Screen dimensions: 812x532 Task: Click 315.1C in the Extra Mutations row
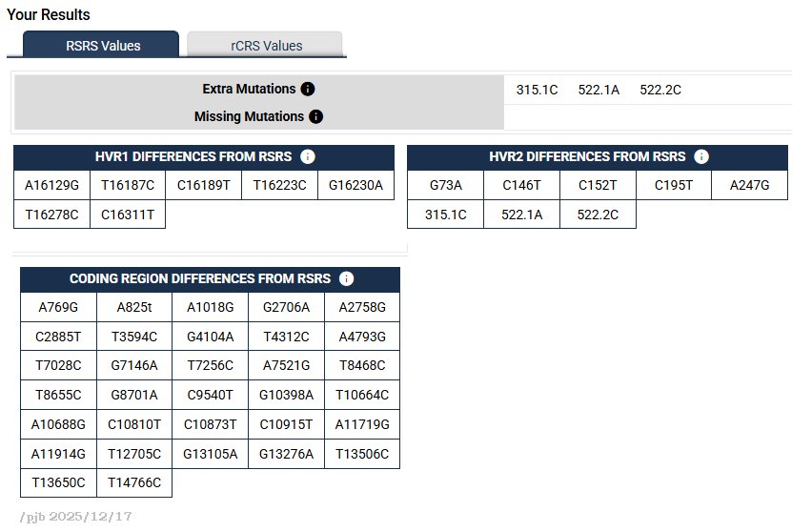click(x=537, y=90)
